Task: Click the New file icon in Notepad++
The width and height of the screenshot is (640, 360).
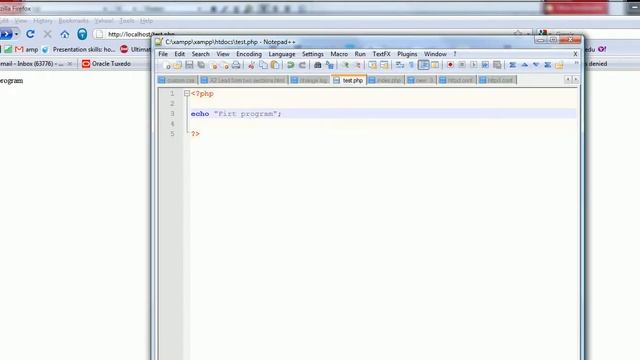Action: (167, 65)
